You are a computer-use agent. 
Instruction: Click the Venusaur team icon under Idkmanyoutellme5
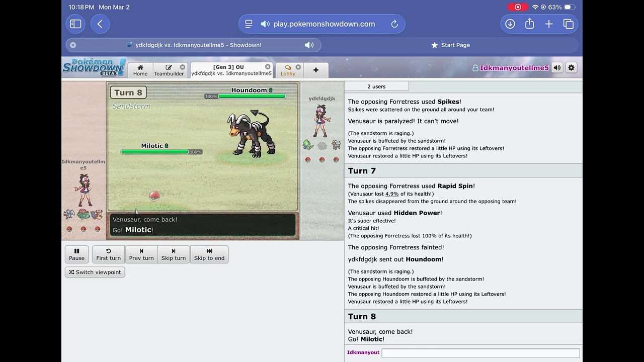[x=83, y=215]
